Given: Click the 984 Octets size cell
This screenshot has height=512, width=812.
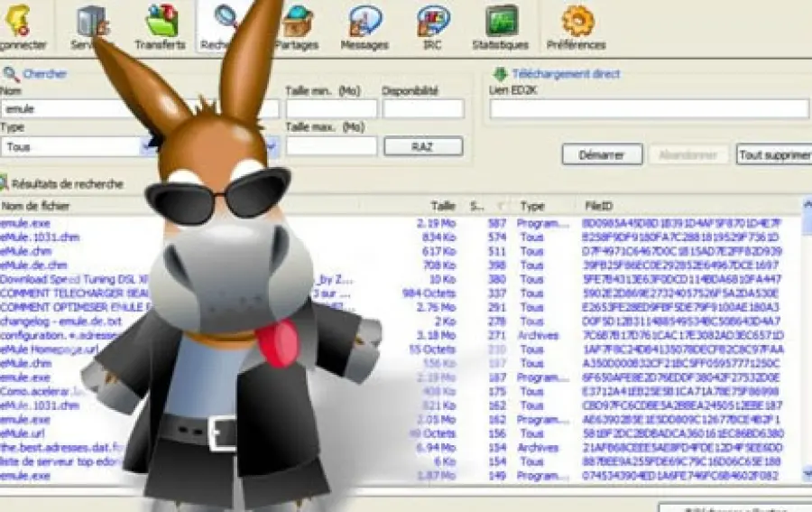Looking at the screenshot, I should 429,293.
